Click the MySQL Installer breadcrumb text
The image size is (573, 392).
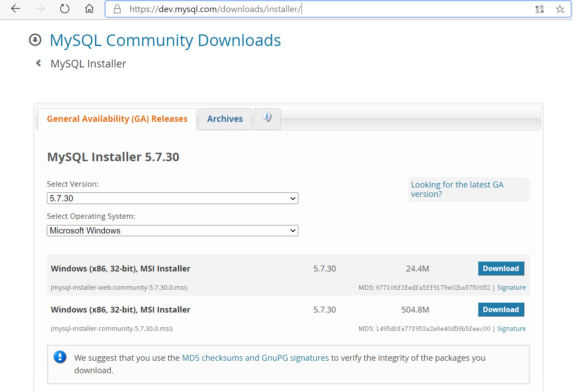[x=88, y=64]
